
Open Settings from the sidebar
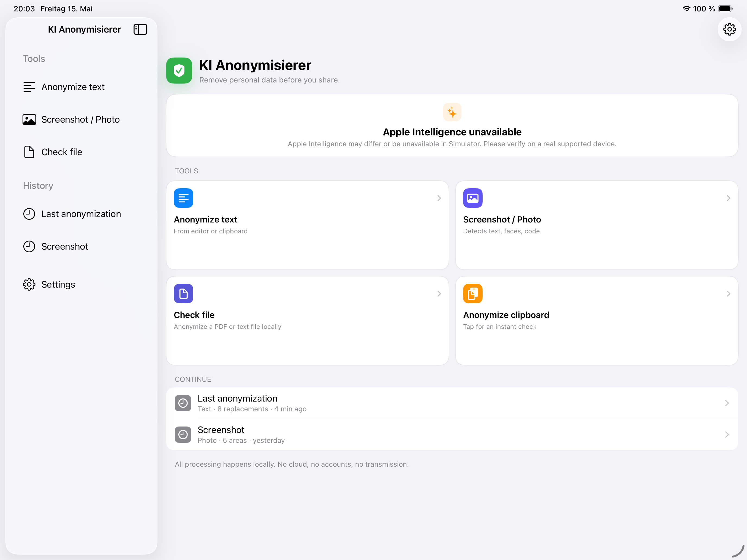(81, 285)
